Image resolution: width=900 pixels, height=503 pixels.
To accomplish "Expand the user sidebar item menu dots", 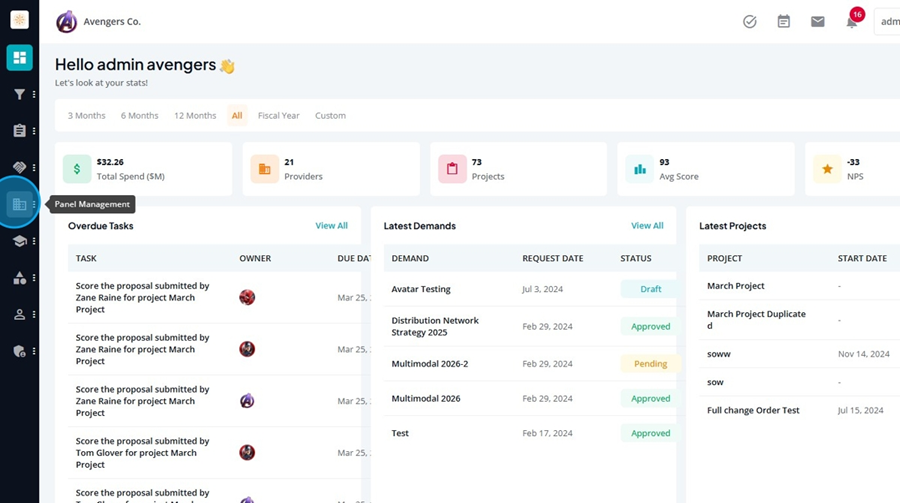I will coord(34,315).
